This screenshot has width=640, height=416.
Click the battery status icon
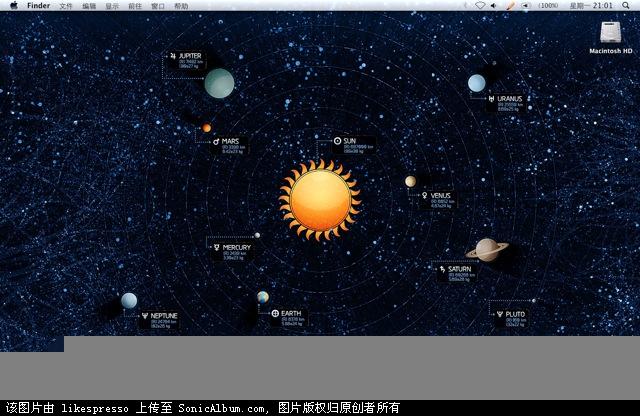tap(526, 5)
